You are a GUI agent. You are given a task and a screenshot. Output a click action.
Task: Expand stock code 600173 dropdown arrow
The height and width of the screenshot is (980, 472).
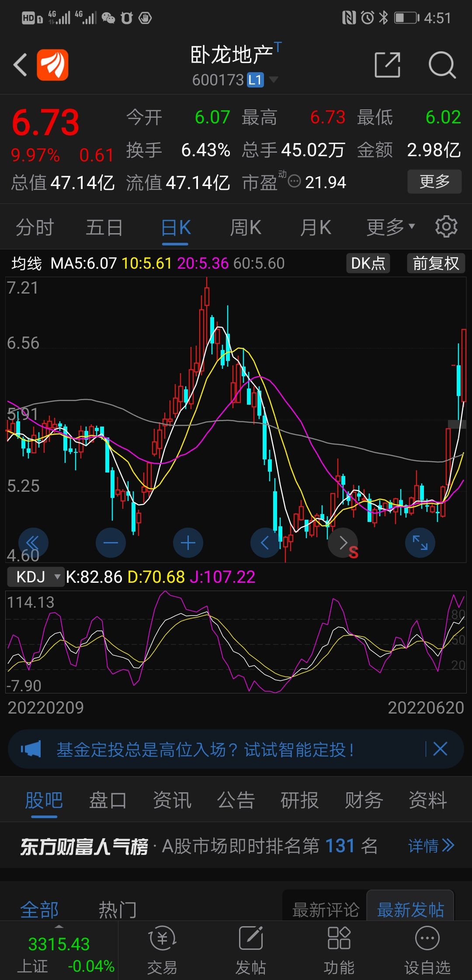tap(274, 80)
